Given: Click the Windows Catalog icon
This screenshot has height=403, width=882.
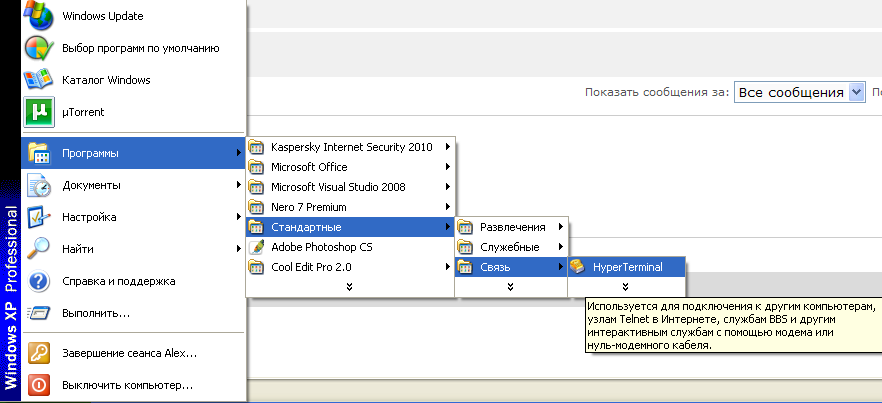Looking at the screenshot, I should point(38,79).
